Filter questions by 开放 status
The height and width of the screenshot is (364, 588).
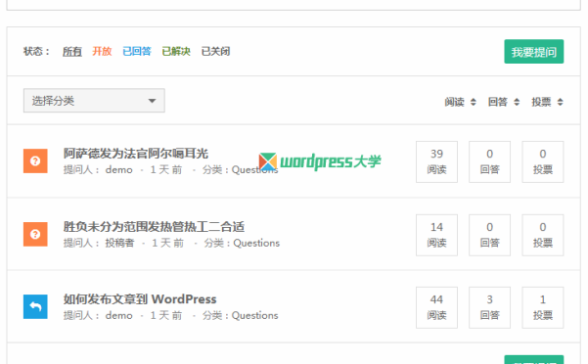coord(102,51)
